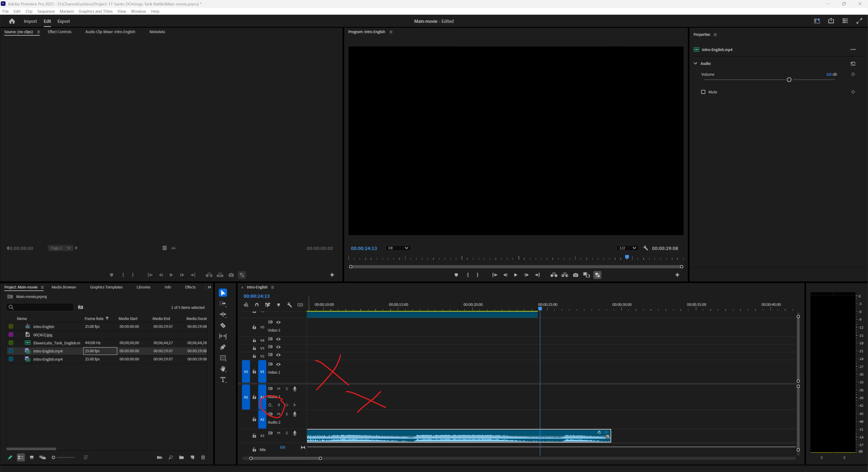Select the Hand tool
868x472 pixels.
[223, 369]
